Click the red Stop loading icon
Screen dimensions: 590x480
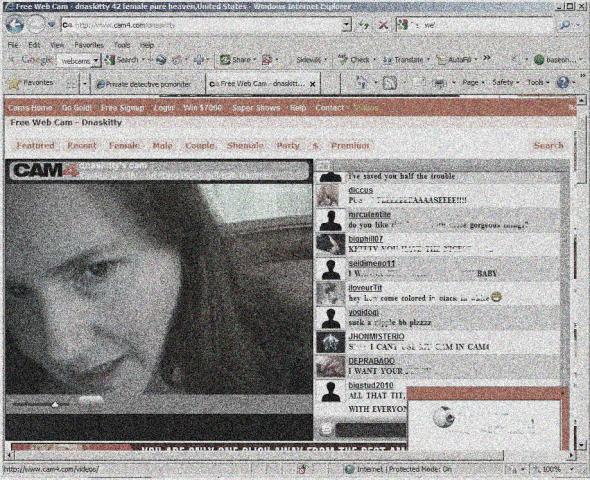(383, 25)
